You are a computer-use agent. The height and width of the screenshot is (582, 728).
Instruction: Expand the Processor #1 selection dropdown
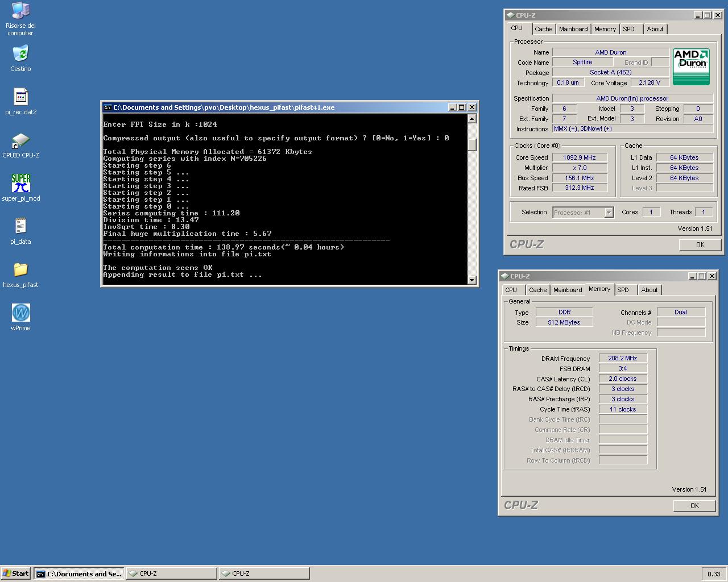pyautogui.click(x=609, y=213)
